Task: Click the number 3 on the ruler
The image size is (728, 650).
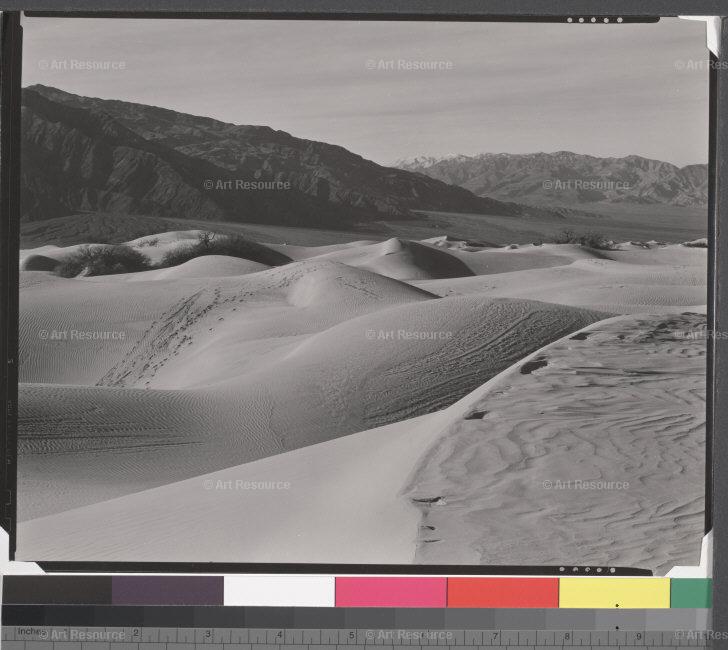Action: click(208, 634)
